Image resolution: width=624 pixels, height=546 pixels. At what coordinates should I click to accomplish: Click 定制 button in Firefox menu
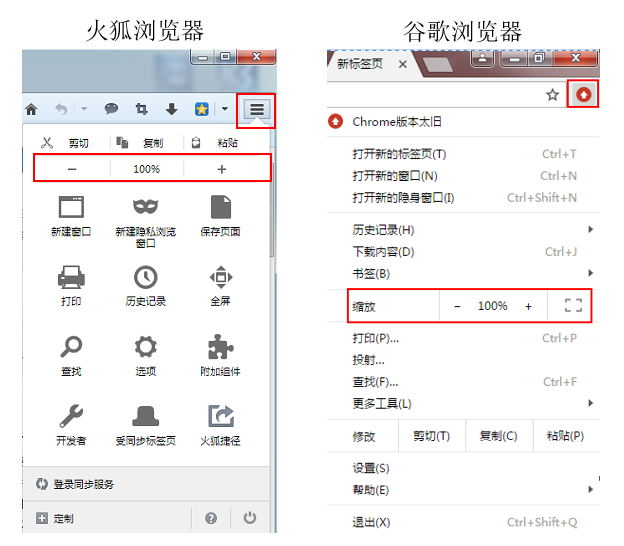[63, 518]
